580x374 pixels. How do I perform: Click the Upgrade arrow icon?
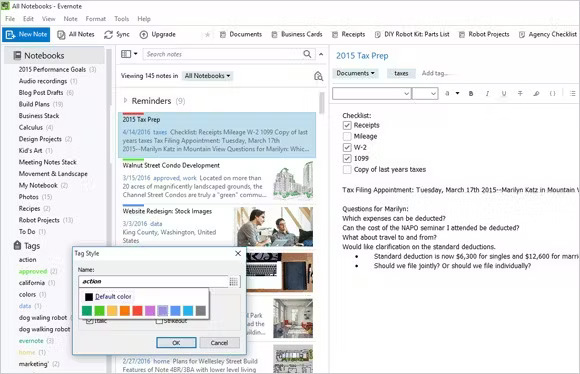coord(144,34)
